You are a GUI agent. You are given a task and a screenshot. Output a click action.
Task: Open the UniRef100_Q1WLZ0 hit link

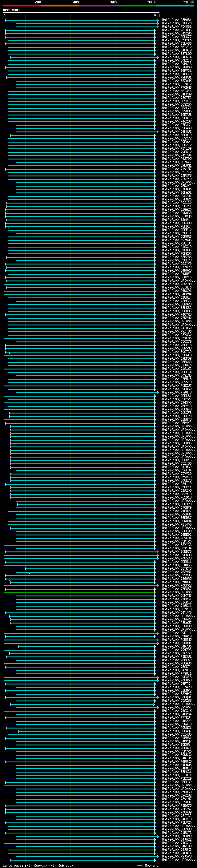176,23
